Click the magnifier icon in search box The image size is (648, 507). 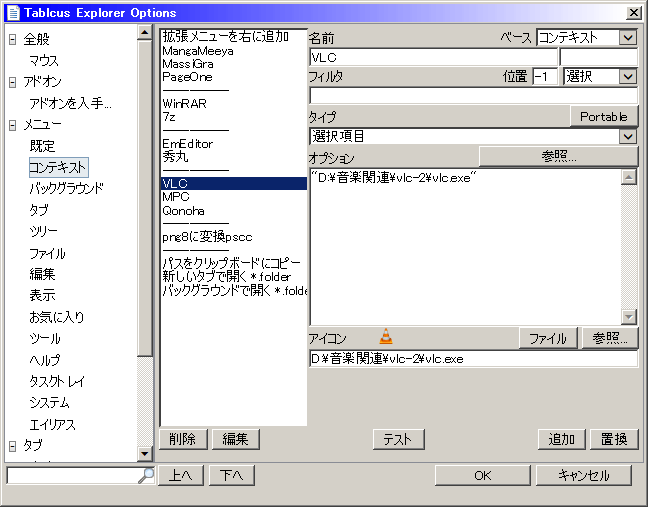coord(146,476)
